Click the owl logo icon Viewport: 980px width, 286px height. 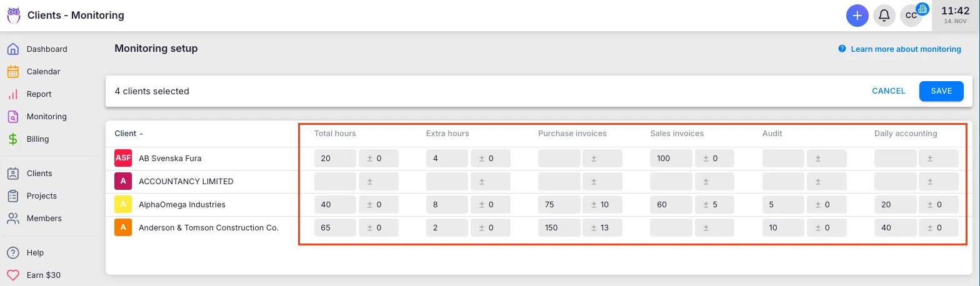pyautogui.click(x=14, y=15)
